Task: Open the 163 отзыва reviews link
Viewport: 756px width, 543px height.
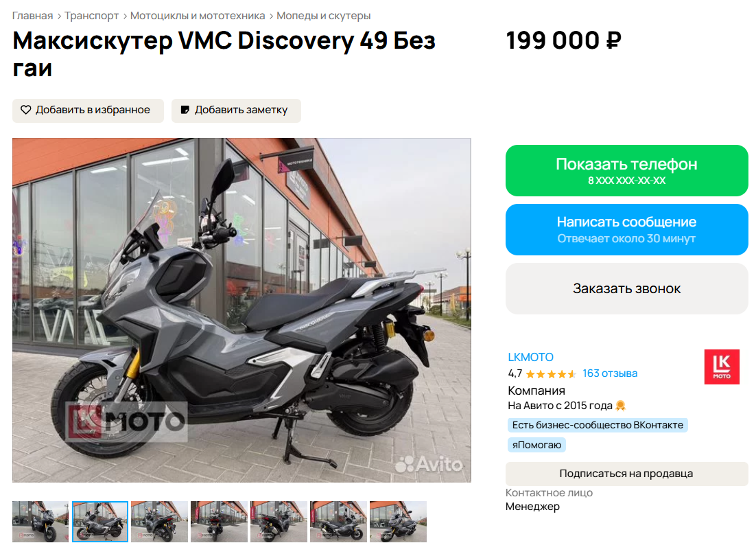Action: (x=610, y=373)
